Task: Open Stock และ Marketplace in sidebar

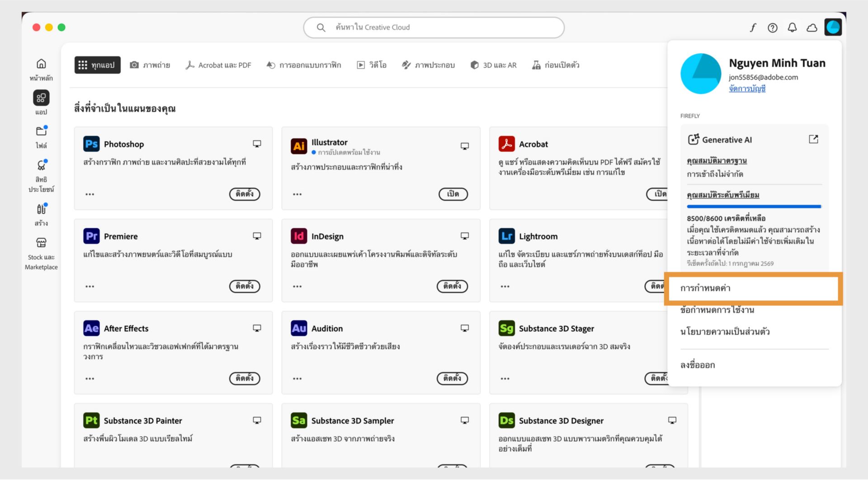Action: click(x=41, y=254)
